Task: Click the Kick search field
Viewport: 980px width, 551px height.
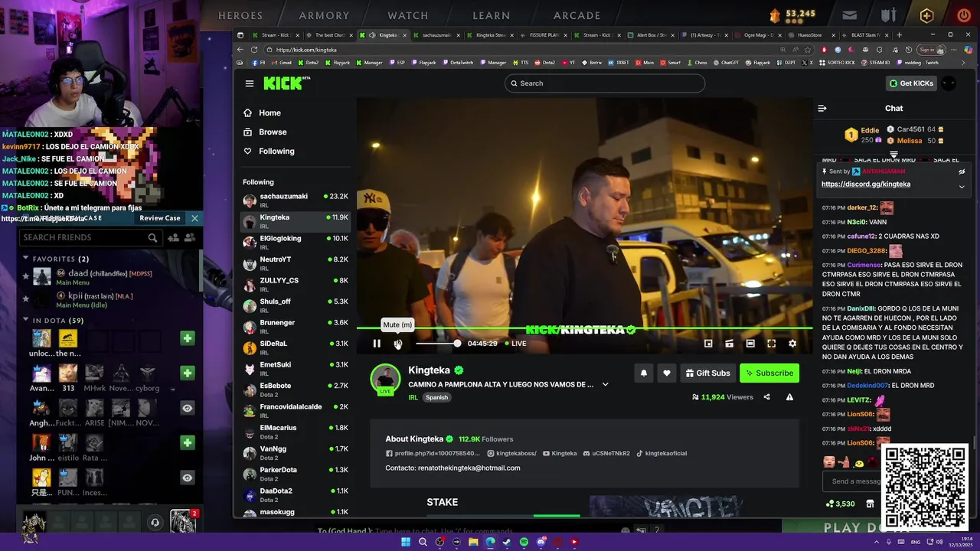Action: [605, 83]
